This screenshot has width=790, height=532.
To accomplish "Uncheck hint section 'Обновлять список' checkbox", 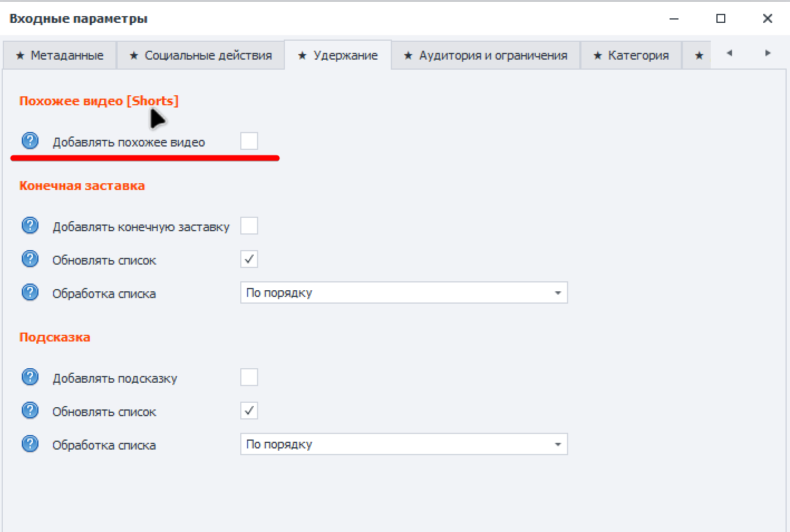I will tap(249, 411).
